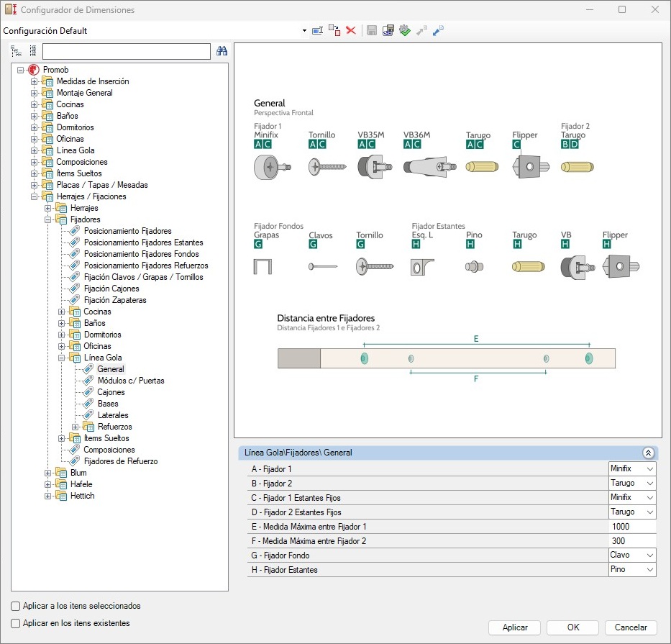Click the Cancelar button
The width and height of the screenshot is (671, 644).
point(631,627)
